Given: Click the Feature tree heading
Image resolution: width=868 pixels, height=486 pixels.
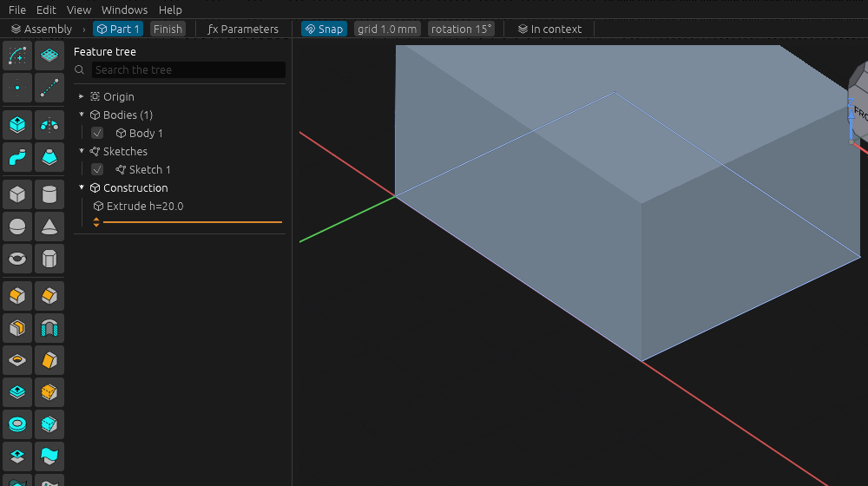Looking at the screenshot, I should 105,51.
